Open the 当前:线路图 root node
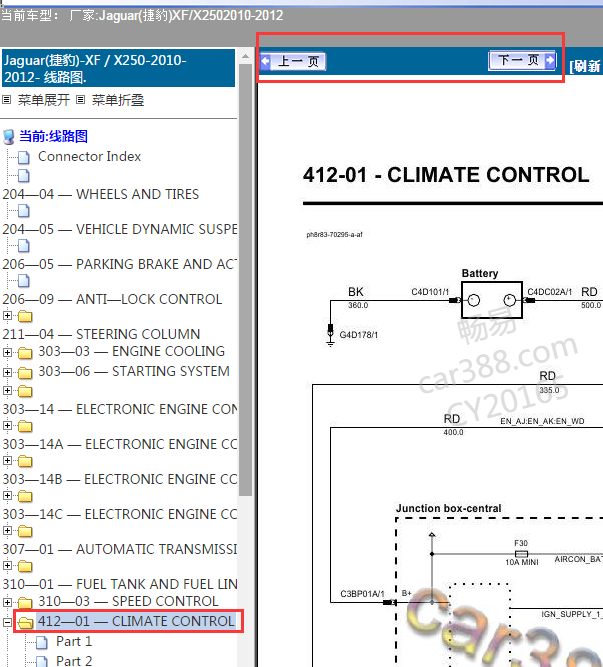Viewport: 603px width, 667px height. pos(54,137)
